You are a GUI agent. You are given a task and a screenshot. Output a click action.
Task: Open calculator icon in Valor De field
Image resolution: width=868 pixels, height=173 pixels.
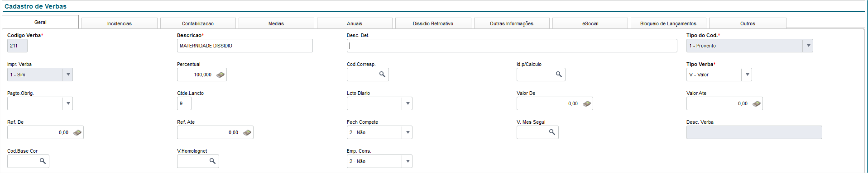pyautogui.click(x=587, y=103)
